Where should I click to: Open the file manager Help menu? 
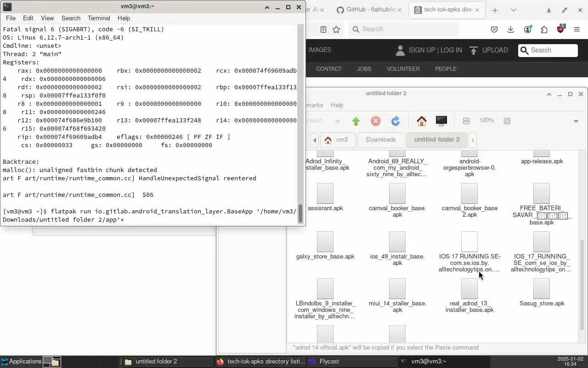(337, 105)
